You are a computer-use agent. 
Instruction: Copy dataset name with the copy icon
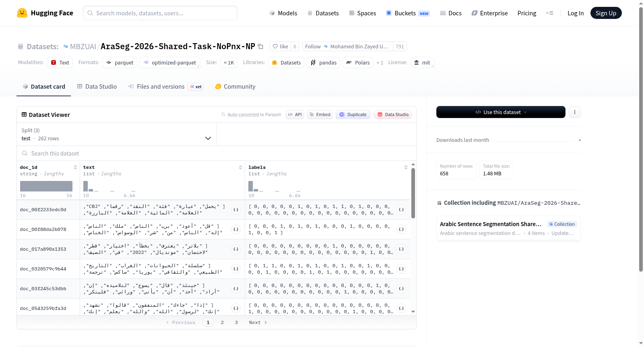(260, 46)
